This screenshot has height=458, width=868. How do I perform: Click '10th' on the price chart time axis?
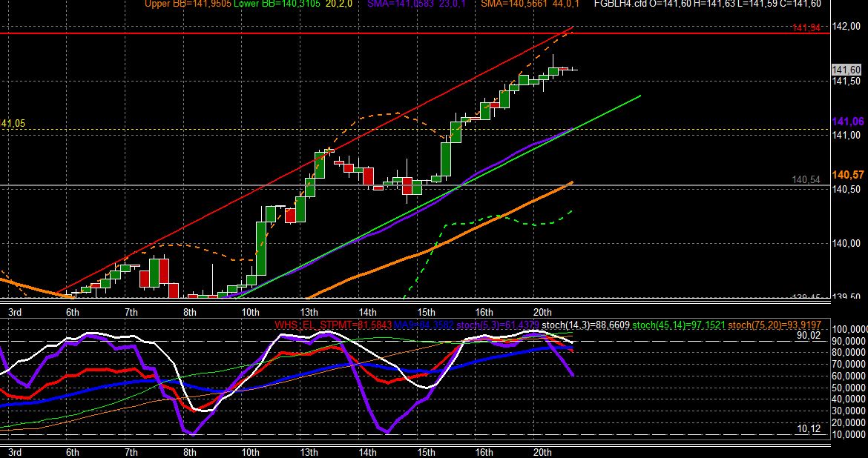pyautogui.click(x=250, y=312)
